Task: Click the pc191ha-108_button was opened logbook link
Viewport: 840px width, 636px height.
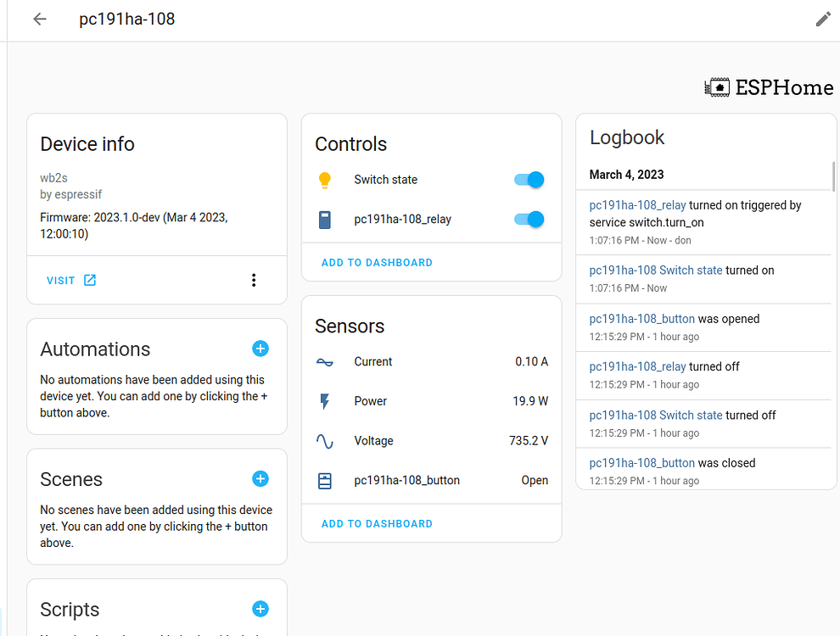Action: 641,319
